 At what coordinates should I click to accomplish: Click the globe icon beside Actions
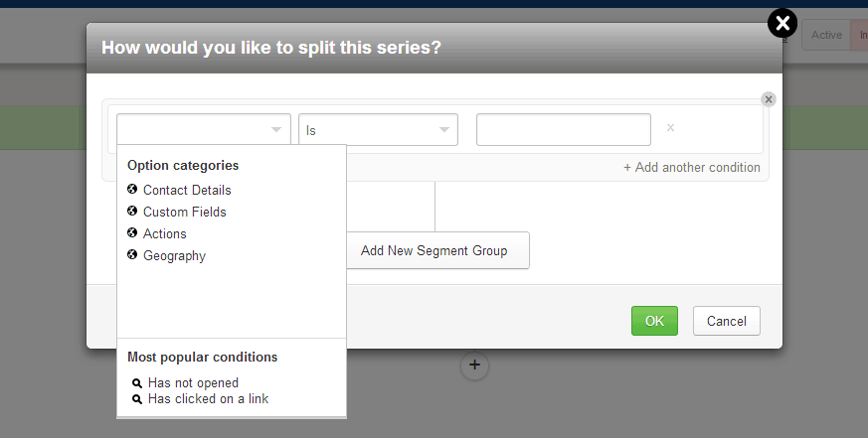coord(132,232)
